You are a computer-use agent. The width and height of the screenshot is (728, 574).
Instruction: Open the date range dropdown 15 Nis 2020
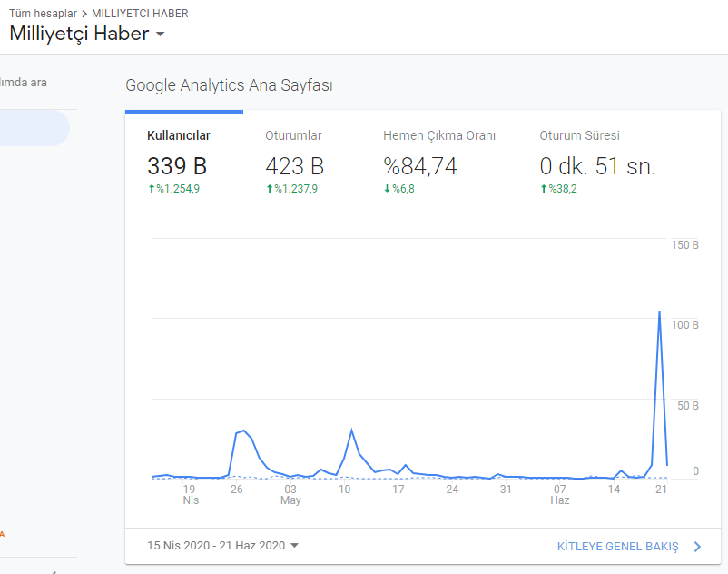pyautogui.click(x=223, y=545)
